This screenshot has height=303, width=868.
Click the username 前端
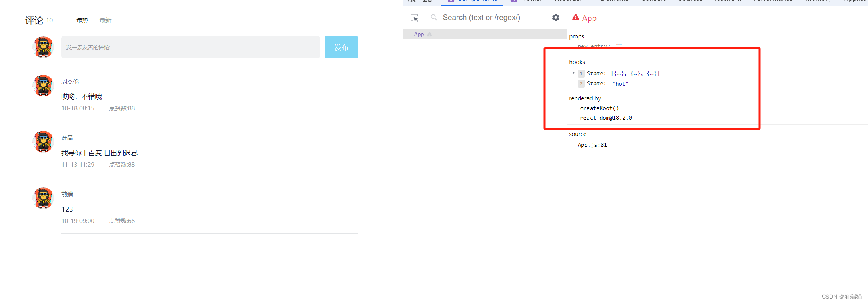tap(67, 194)
